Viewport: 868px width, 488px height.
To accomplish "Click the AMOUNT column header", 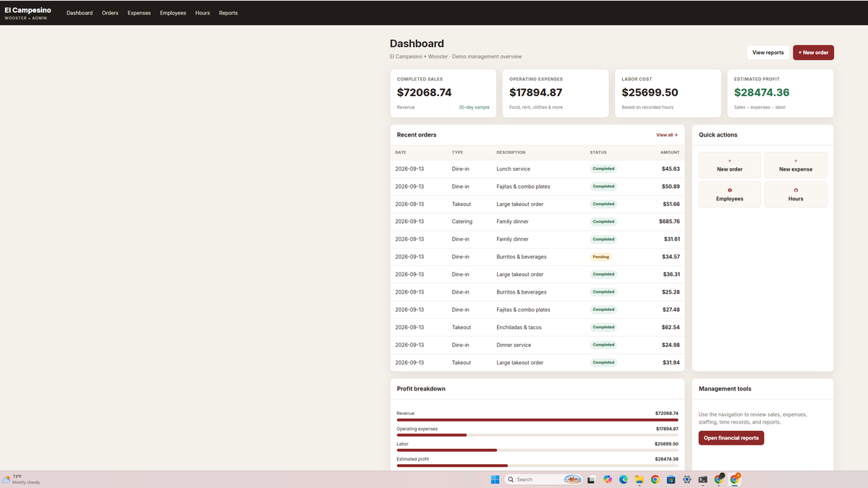I will point(670,153).
